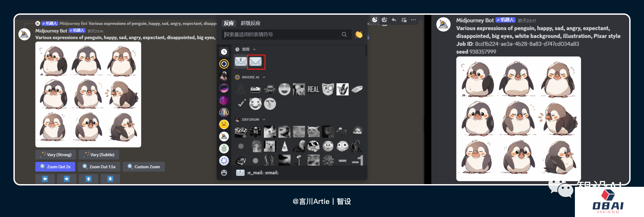Screen dimensions: 644x217
Task: Collapse the DEFORUM emoji section
Action: pos(264,119)
